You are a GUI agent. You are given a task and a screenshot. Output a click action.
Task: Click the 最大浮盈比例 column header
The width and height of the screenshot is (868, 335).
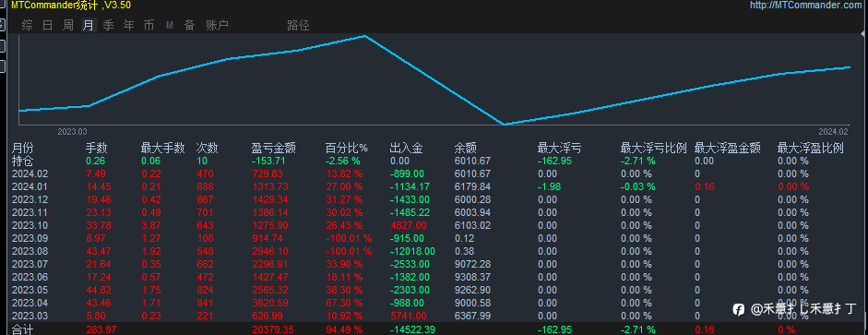(x=811, y=148)
